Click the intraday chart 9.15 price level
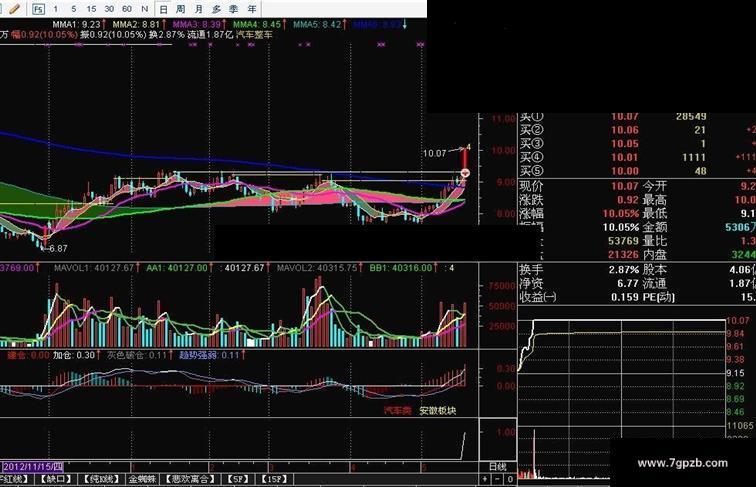The width and height of the screenshot is (756, 487). click(x=735, y=373)
